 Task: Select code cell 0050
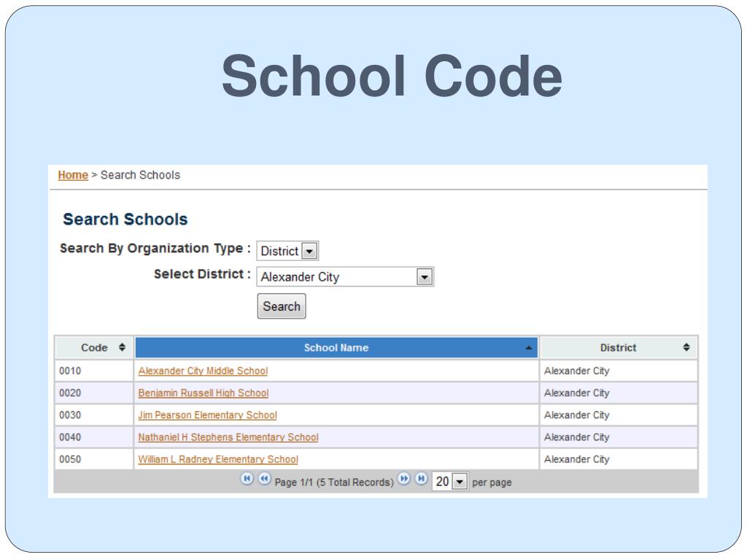(94, 459)
